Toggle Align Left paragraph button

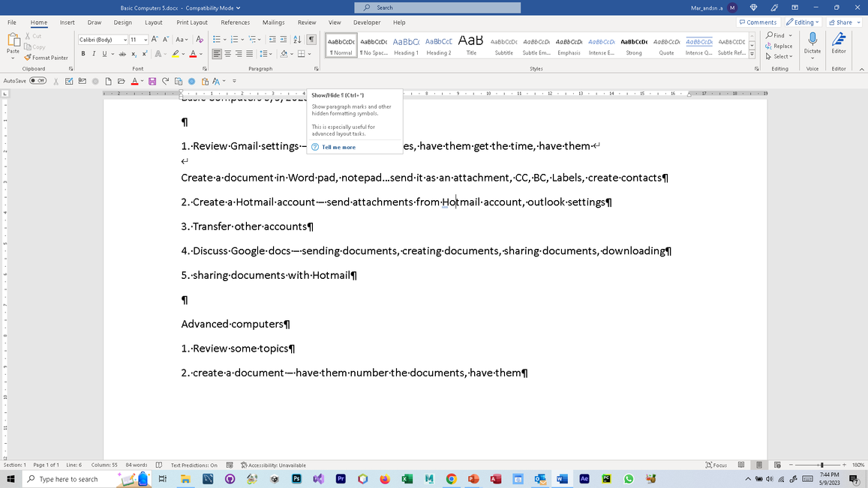tap(217, 54)
